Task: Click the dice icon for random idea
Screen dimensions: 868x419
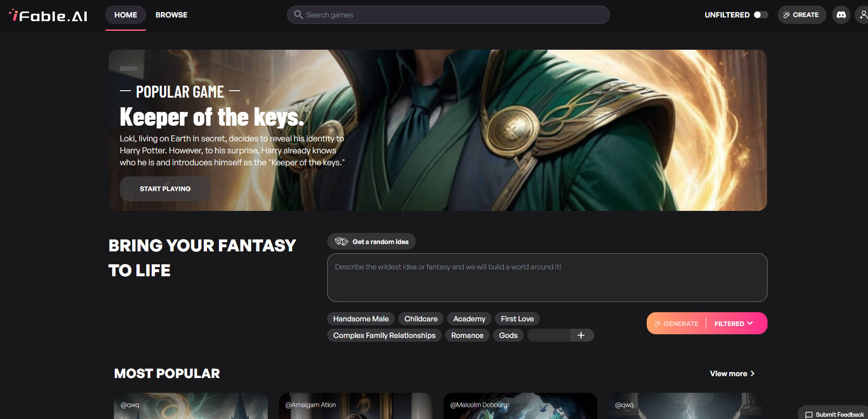Action: click(341, 241)
